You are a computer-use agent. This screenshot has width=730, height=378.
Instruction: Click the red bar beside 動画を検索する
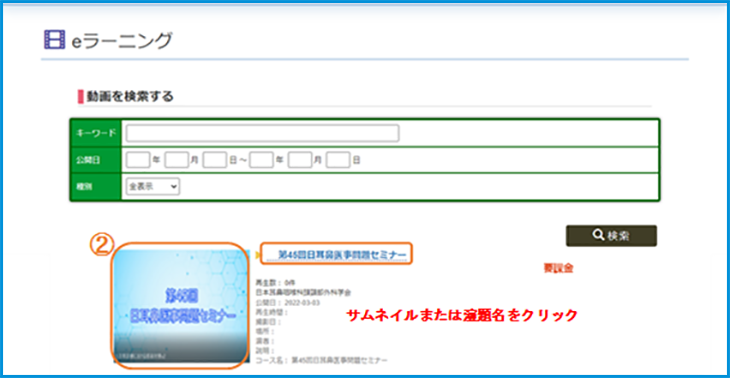tap(81, 97)
